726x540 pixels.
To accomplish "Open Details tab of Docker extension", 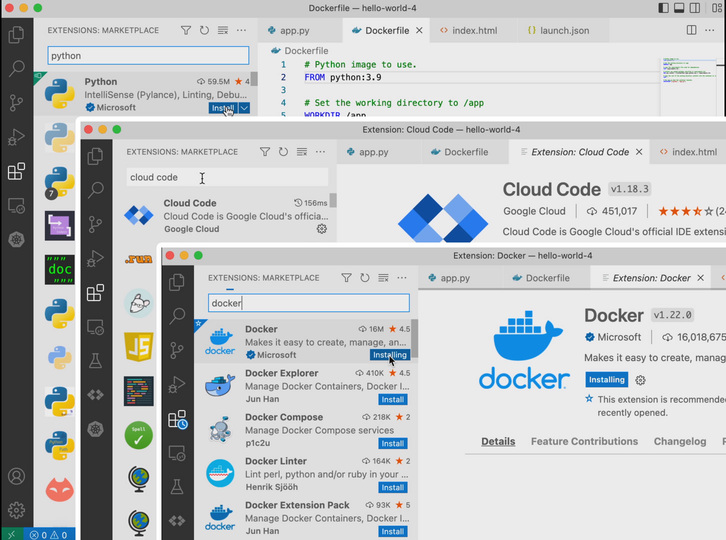I will (x=498, y=441).
